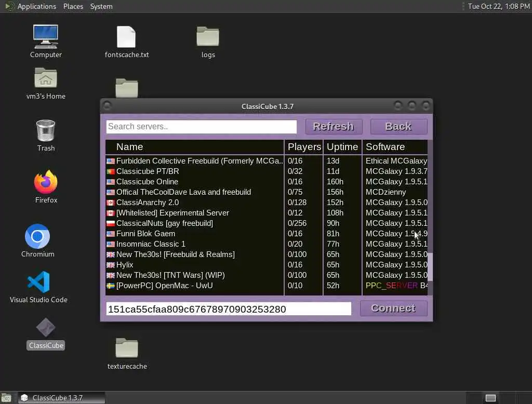The image size is (532, 404).
Task: Click Portugal flag of Classicube PT/BR
Action: click(111, 172)
